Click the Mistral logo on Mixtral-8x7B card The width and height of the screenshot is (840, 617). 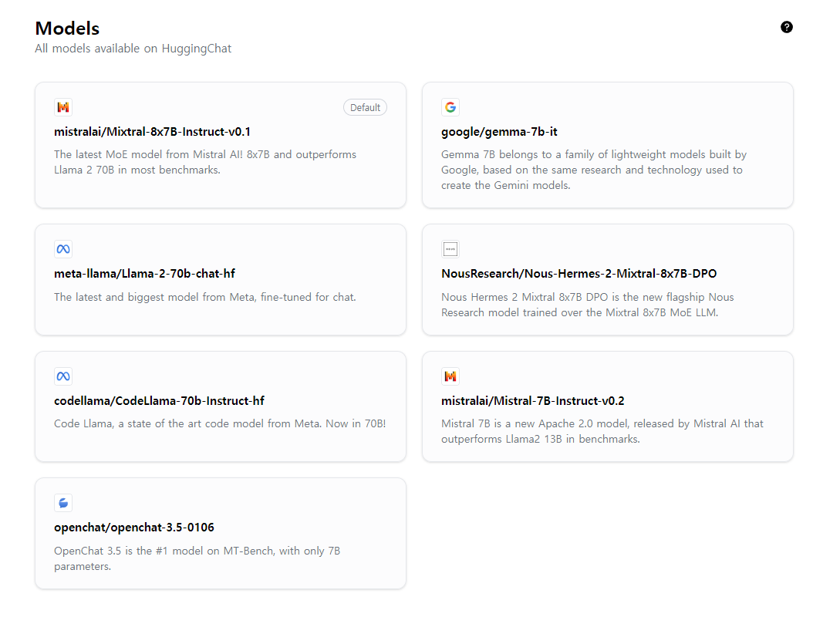63,107
